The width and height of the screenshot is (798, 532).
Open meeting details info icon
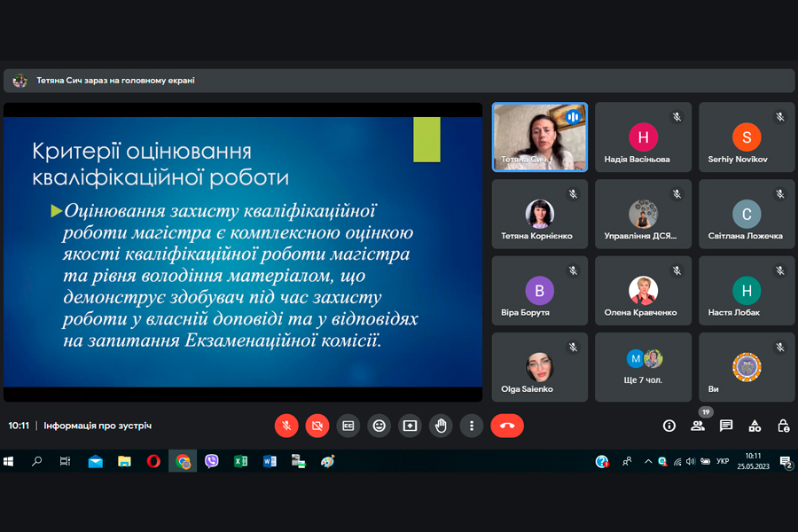pyautogui.click(x=669, y=426)
